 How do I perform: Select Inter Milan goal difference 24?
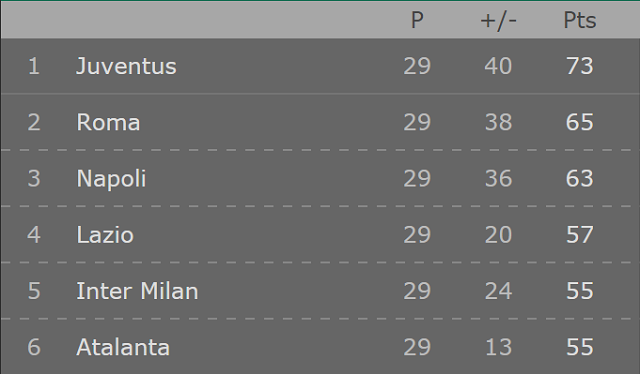pyautogui.click(x=498, y=291)
